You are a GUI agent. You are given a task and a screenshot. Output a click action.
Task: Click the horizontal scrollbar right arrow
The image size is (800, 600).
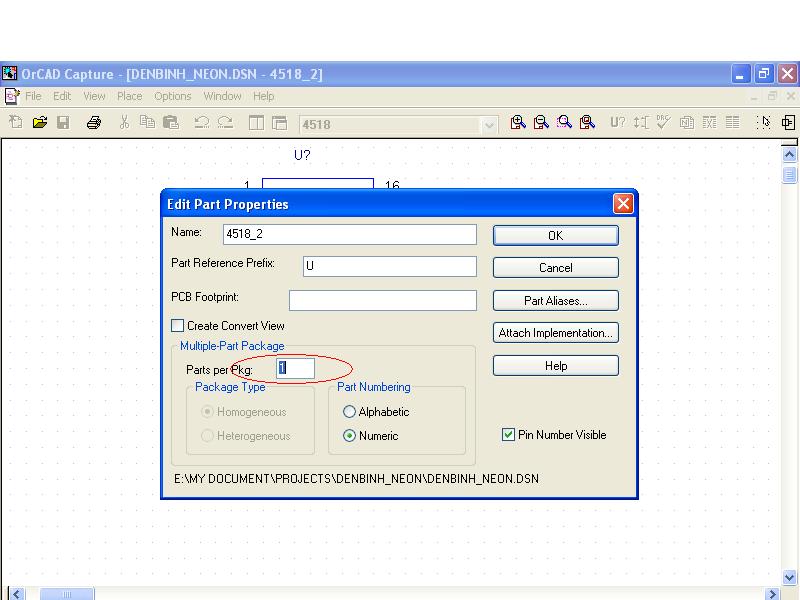click(772, 594)
